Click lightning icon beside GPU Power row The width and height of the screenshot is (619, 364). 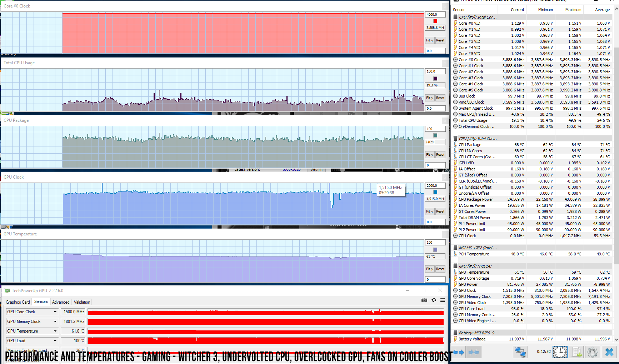pyautogui.click(x=455, y=284)
